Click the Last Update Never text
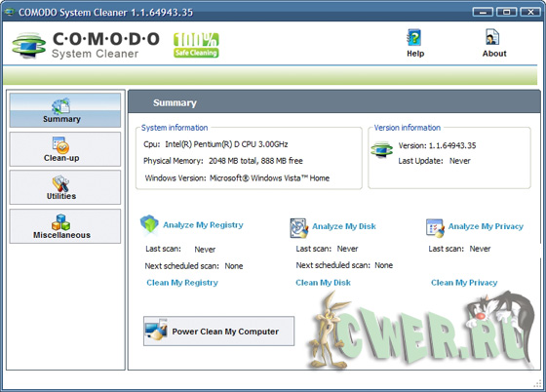546x392 pixels. point(434,161)
